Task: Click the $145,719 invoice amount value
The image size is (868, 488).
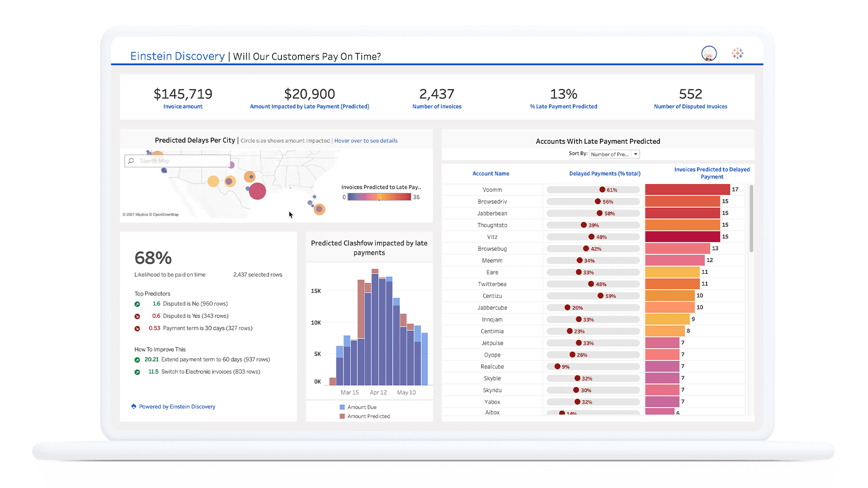Action: (183, 94)
